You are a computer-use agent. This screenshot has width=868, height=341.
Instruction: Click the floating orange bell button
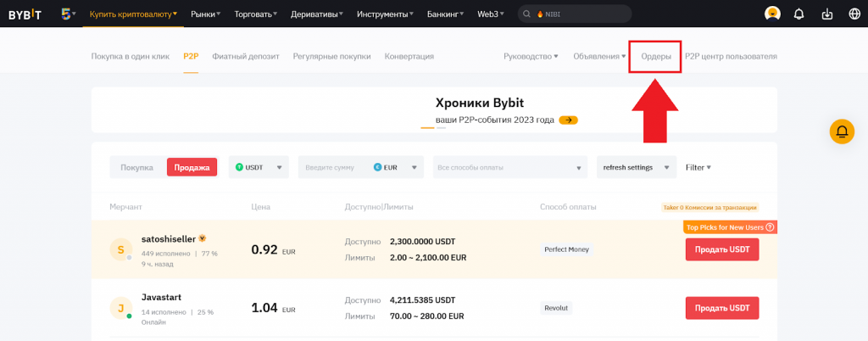pos(842,131)
